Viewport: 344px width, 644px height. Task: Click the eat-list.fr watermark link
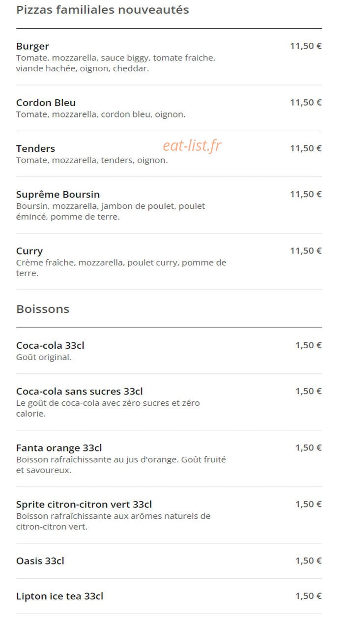coord(192,145)
